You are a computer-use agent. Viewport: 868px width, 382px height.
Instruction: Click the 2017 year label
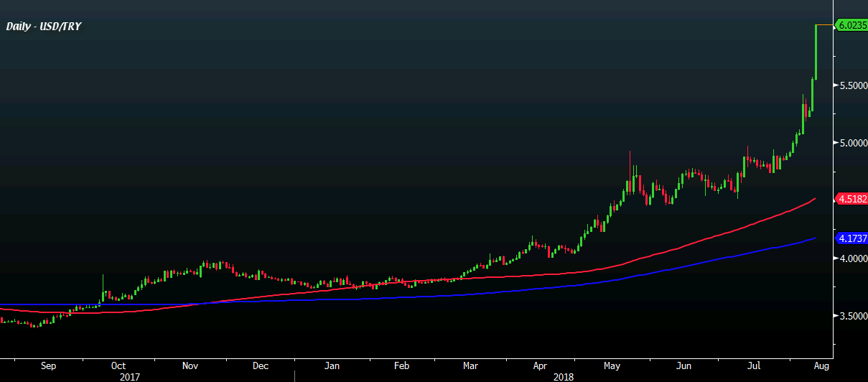pos(130,376)
